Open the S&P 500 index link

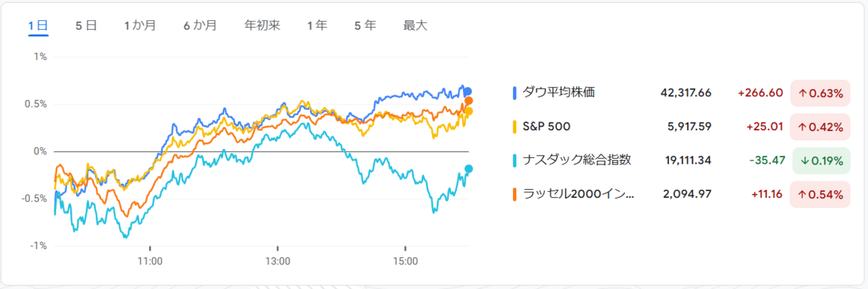click(x=546, y=127)
